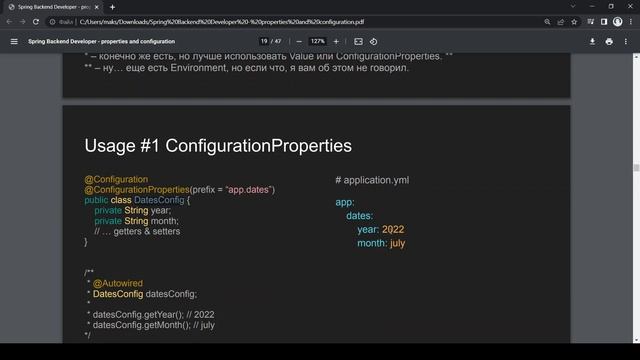Screen dimensions: 640x360
Task: Open a new browser tab
Action: click(112, 7)
